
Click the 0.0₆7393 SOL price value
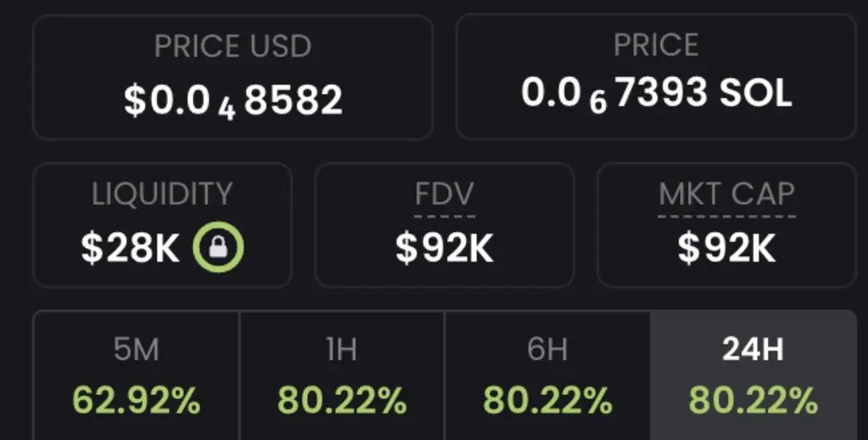click(656, 94)
